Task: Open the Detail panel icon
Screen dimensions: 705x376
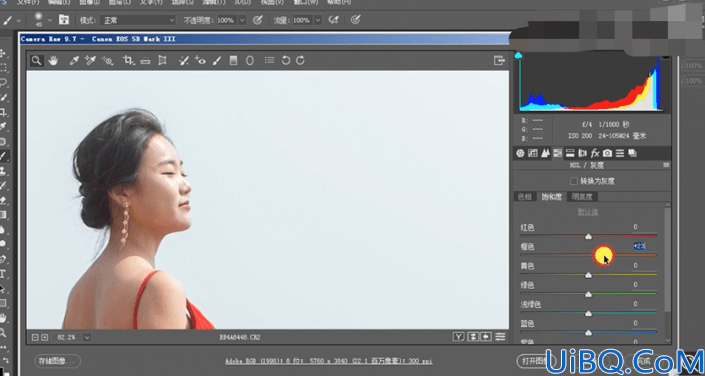Action: (x=545, y=153)
